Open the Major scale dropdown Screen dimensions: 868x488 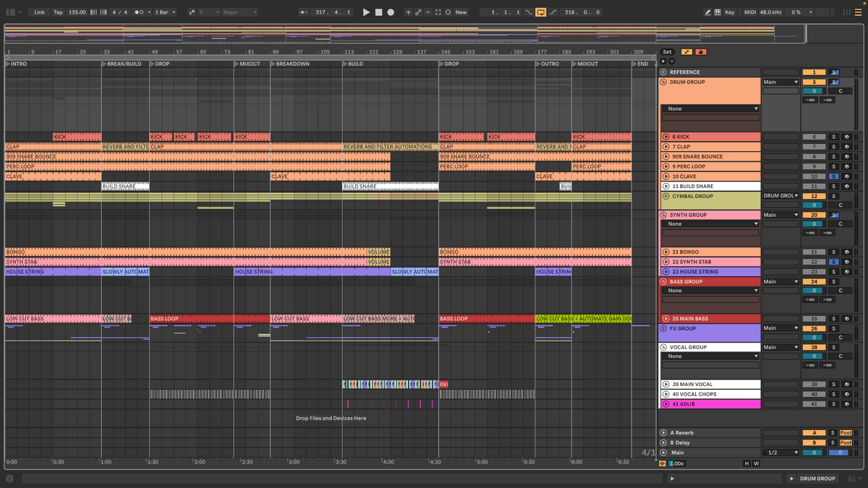coord(239,12)
